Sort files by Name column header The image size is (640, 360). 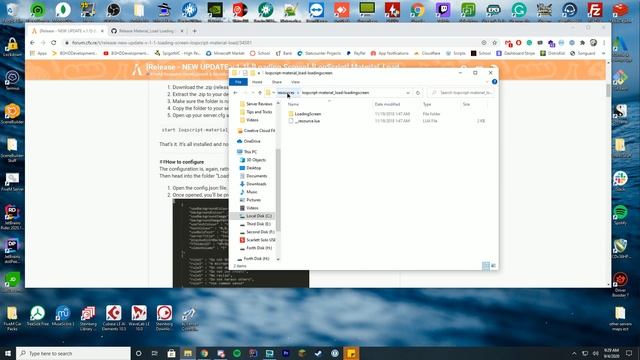293,104
